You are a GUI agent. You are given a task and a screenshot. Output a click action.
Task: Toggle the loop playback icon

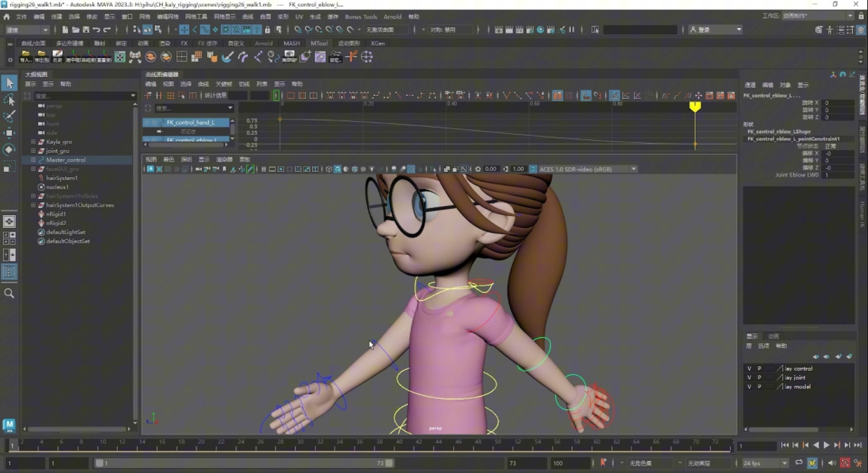[799, 463]
